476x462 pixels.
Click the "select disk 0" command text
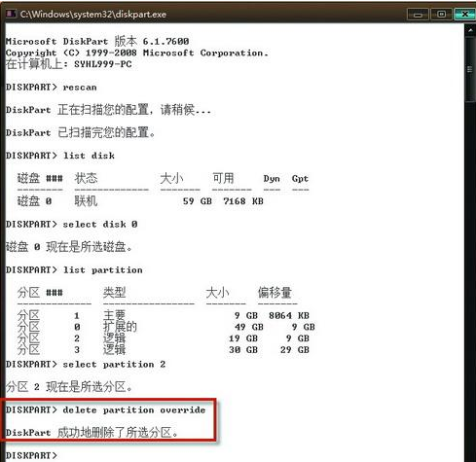(100, 225)
